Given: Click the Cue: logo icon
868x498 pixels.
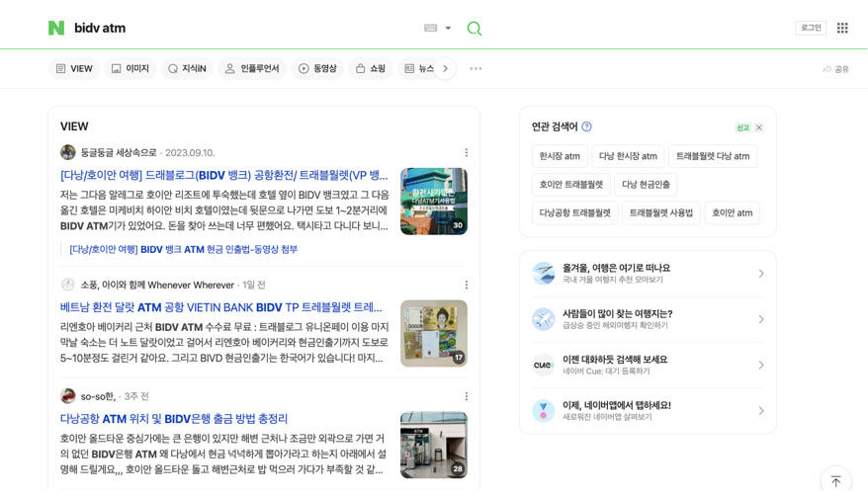Looking at the screenshot, I should pyautogui.click(x=543, y=366).
